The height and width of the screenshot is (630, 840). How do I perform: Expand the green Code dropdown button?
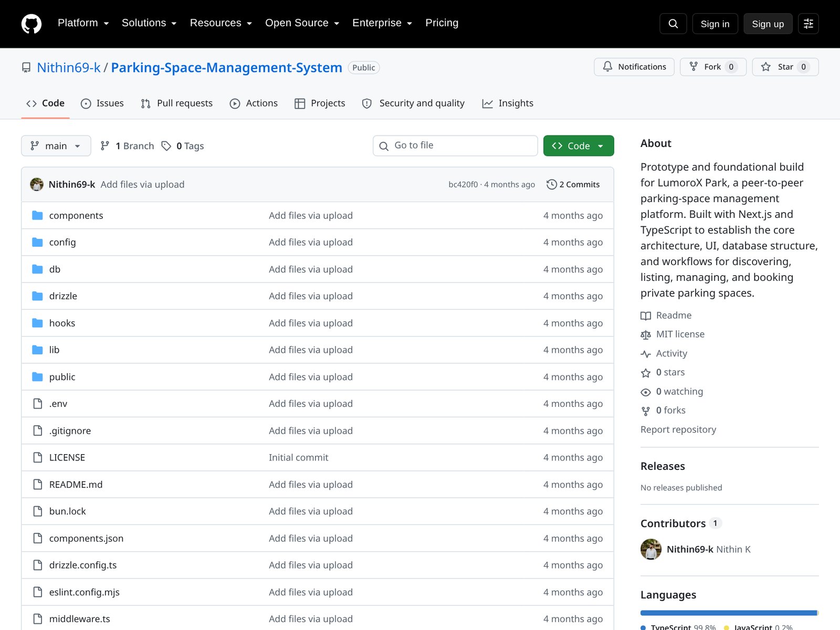click(579, 146)
